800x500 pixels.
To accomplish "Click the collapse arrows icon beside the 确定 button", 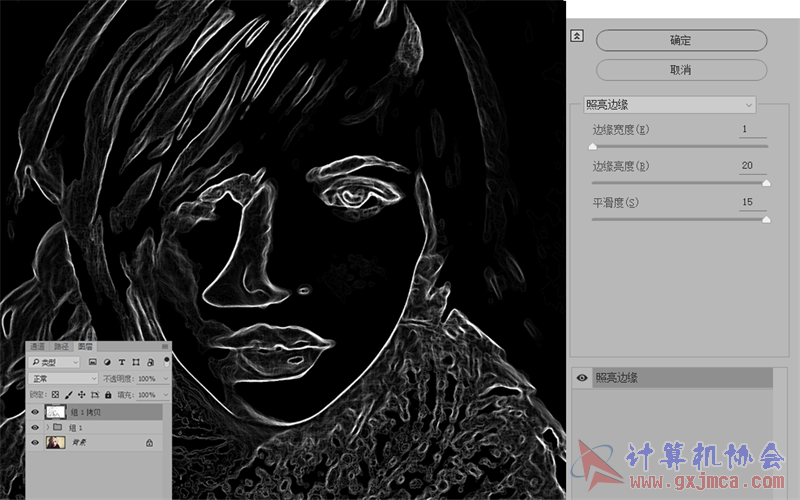I will coord(577,36).
